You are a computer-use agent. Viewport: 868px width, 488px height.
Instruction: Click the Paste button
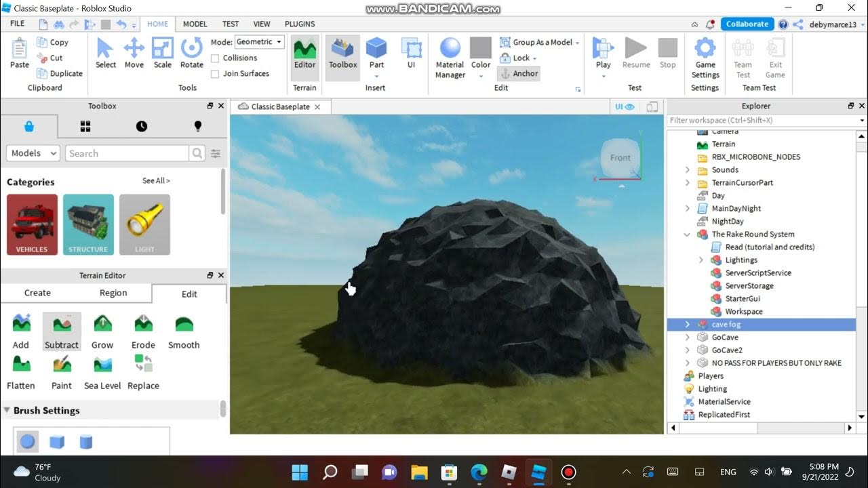[20, 53]
